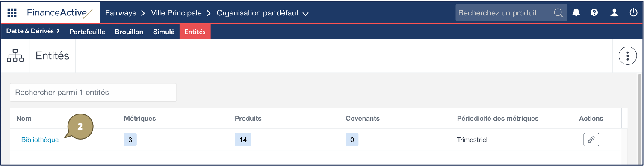644x166 pixels.
Task: Click the Entités hierarchy icon
Action: click(x=15, y=56)
